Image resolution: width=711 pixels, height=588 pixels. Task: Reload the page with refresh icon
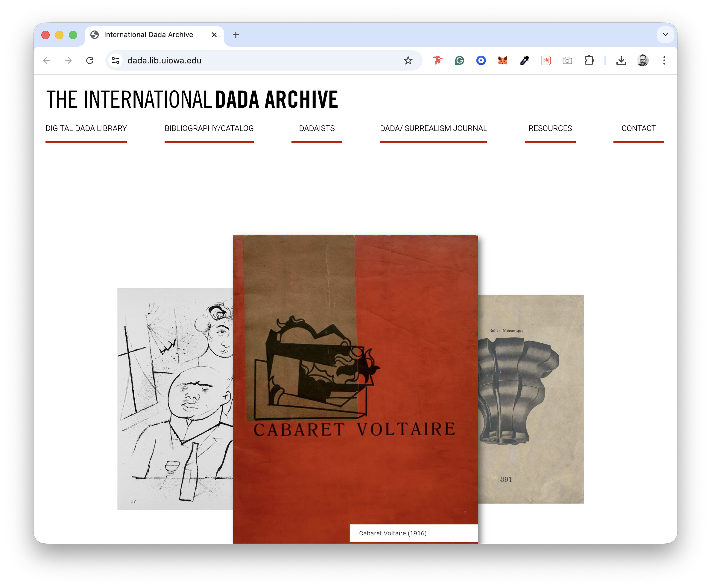[x=90, y=60]
